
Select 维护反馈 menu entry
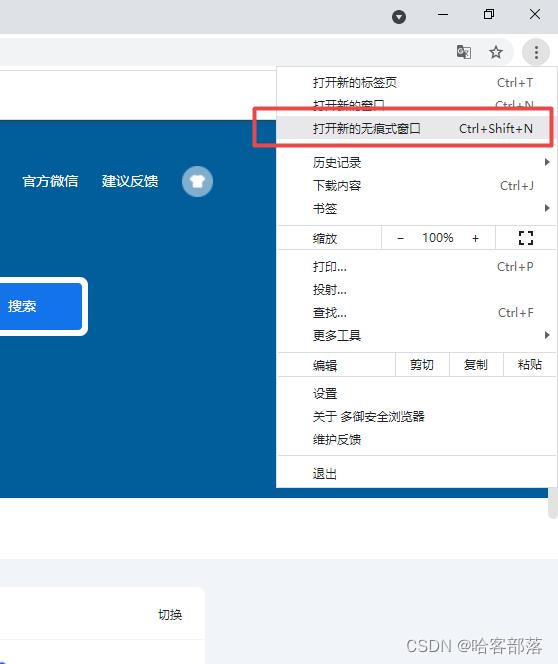click(417, 439)
